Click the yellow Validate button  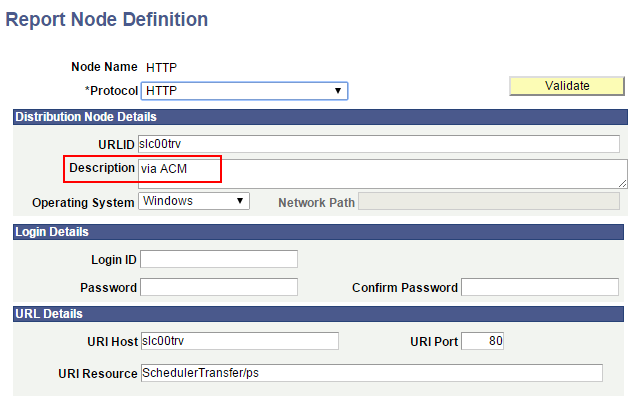tap(567, 86)
